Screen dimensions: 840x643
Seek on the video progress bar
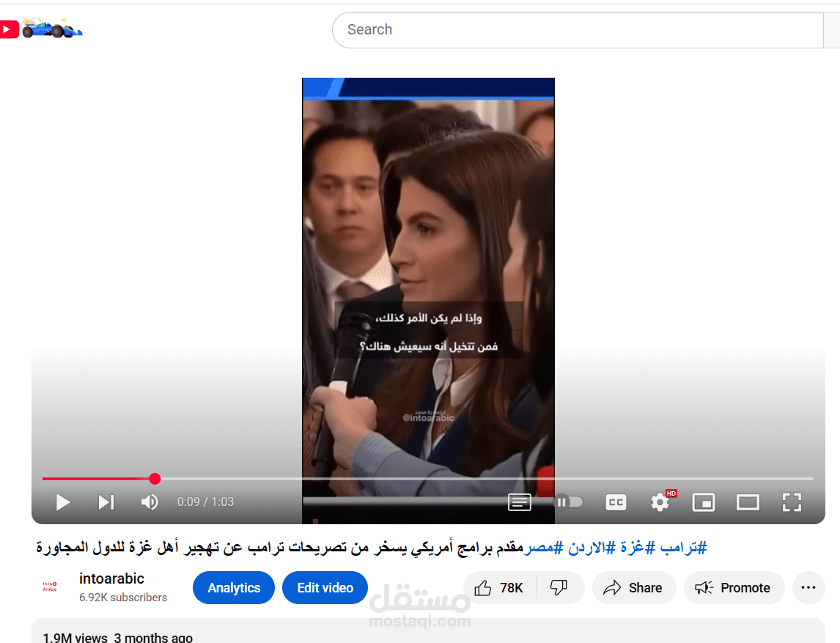(428, 479)
